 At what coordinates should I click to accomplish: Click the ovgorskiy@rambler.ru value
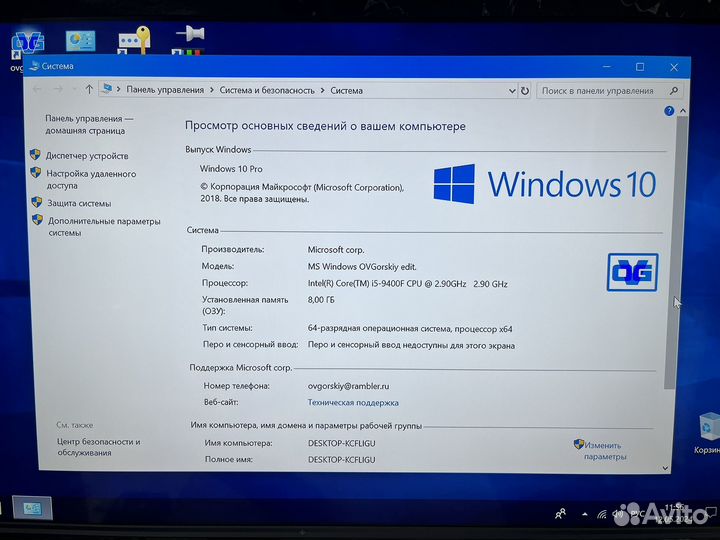pos(349,386)
